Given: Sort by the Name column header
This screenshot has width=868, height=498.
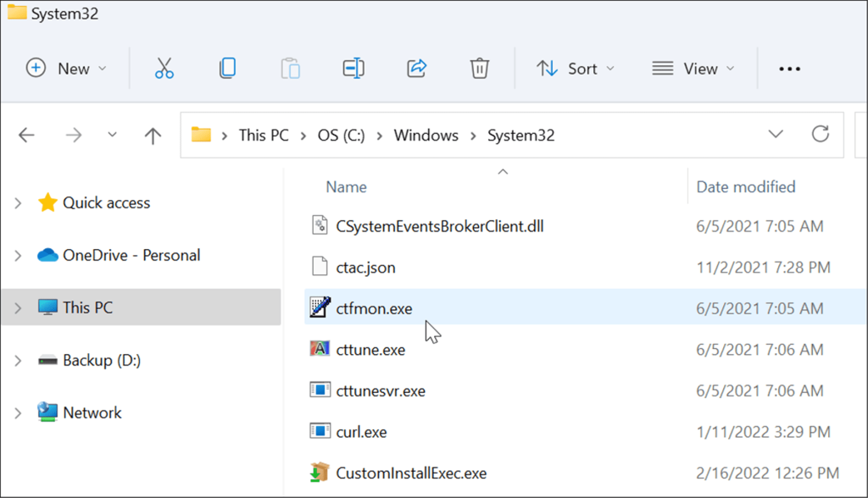Looking at the screenshot, I should (346, 187).
